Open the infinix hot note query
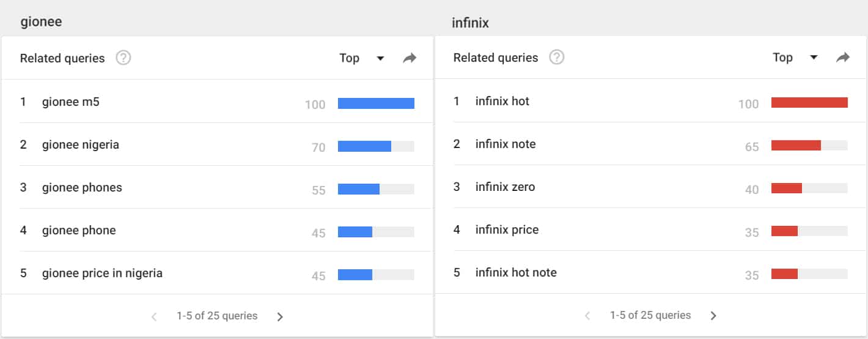Screen dimensions: 868x339 click(x=516, y=272)
